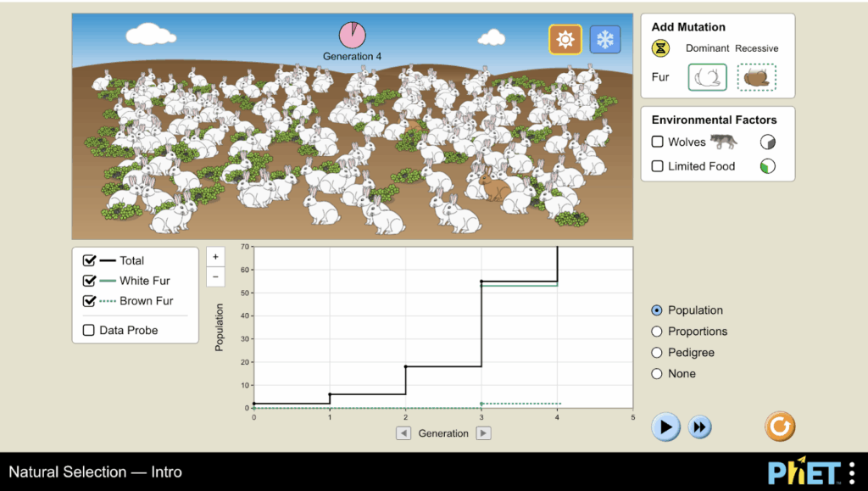Click the 'Population' y-axis label
868x491 pixels.
220,327
